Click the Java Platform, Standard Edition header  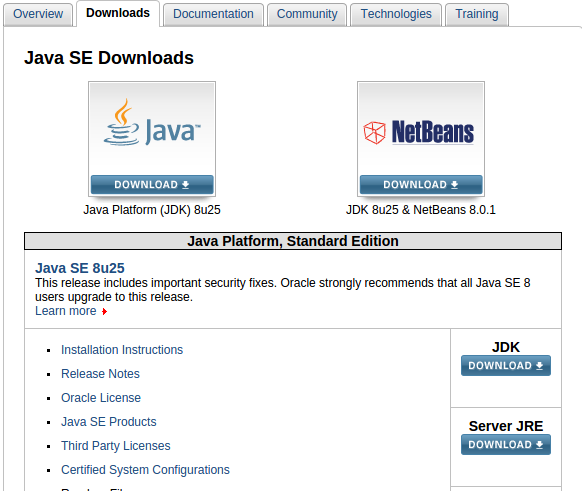(293, 241)
